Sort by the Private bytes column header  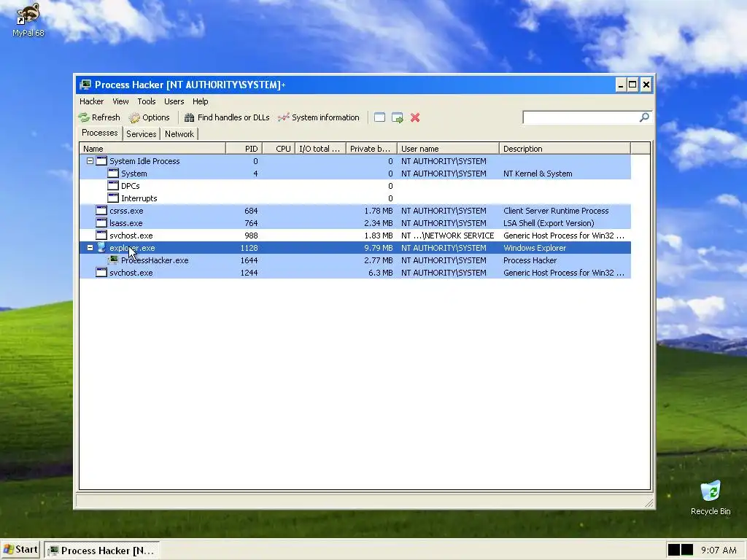point(371,149)
